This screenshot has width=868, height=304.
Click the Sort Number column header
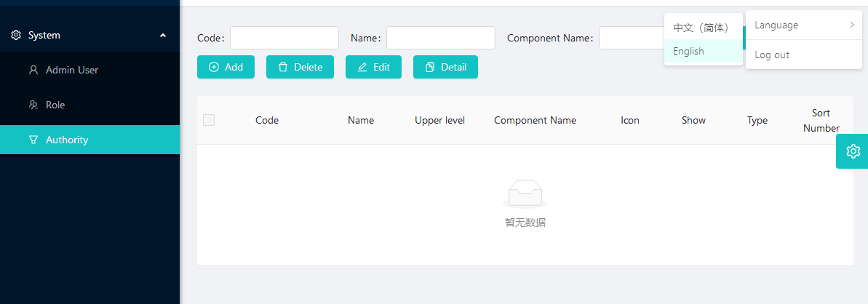click(x=821, y=120)
